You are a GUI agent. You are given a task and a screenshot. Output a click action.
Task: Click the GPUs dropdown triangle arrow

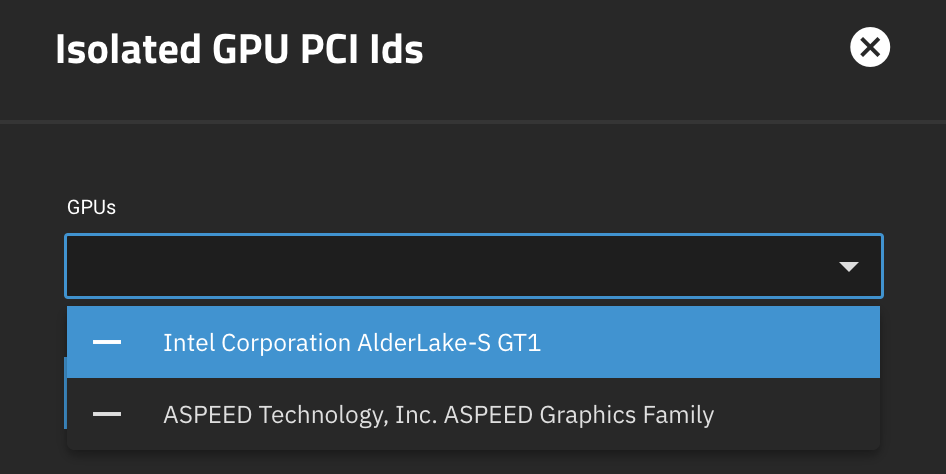point(849,266)
